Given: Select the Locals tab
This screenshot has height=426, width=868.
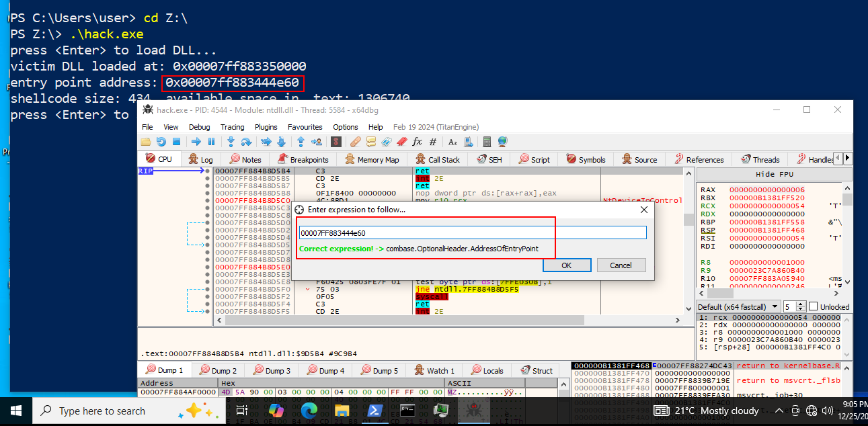Looking at the screenshot, I should (487, 370).
